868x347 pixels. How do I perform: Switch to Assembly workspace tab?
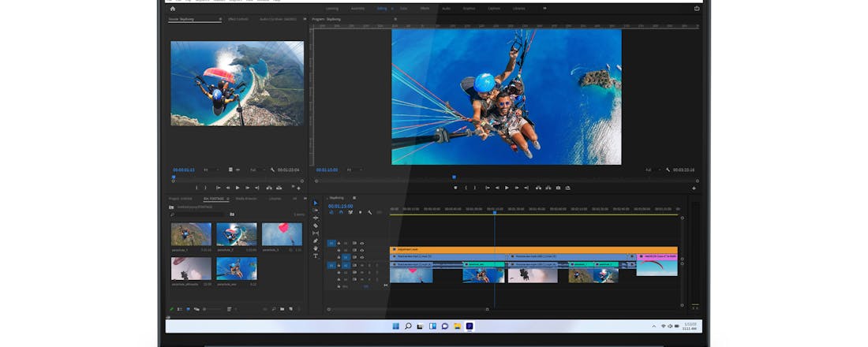(357, 9)
